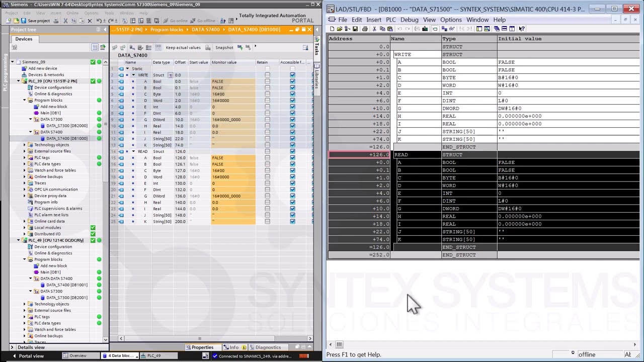The width and height of the screenshot is (644, 362).
Task: Click New document icon in LAD/STL/FBD toolbar
Action: (x=332, y=29)
